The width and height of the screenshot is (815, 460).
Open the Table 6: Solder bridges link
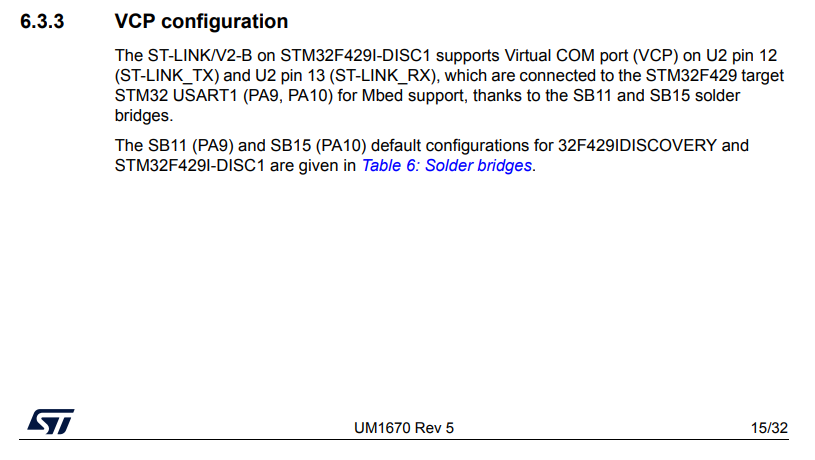coord(447,166)
